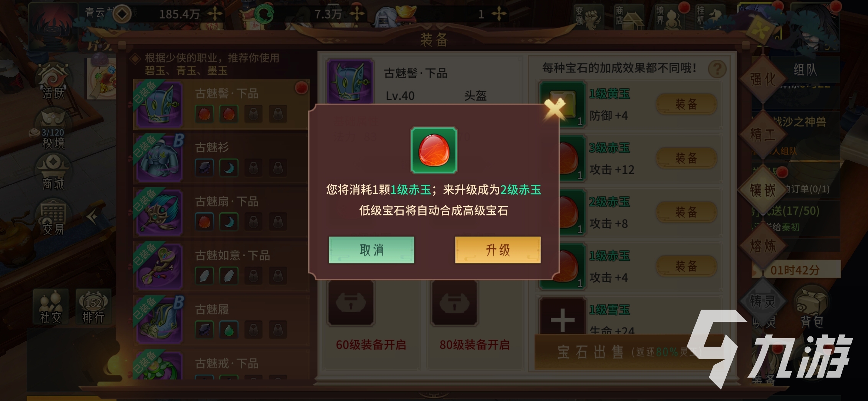Switch to the 精工 refine tab
Screen dimensions: 868x401
coord(763,134)
